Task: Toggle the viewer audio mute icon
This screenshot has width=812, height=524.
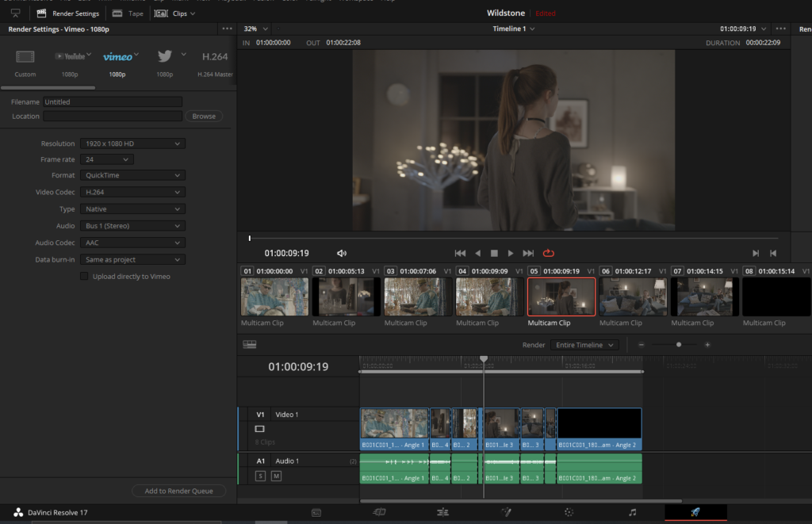Action: pyautogui.click(x=342, y=253)
